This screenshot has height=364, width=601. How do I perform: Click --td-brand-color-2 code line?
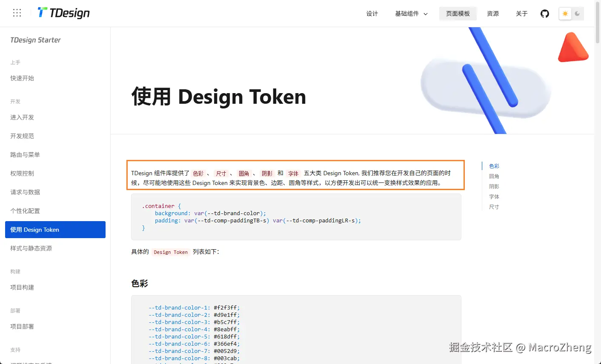194,315
